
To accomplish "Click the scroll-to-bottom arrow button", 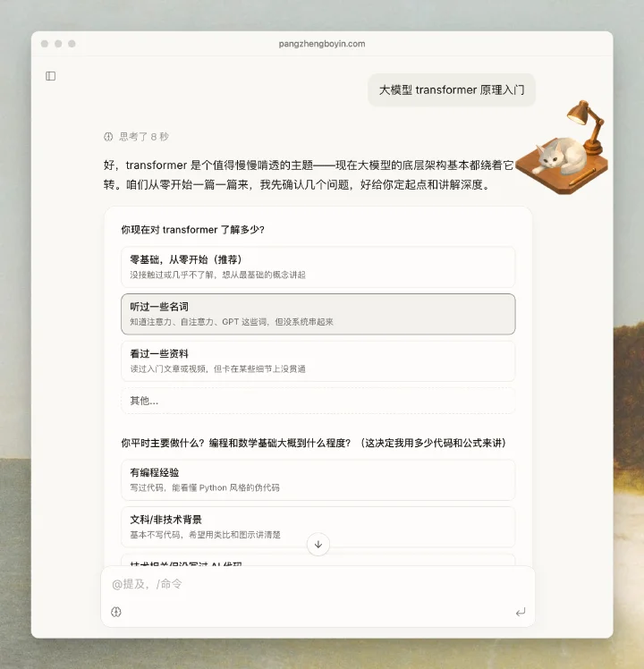I will coord(318,544).
